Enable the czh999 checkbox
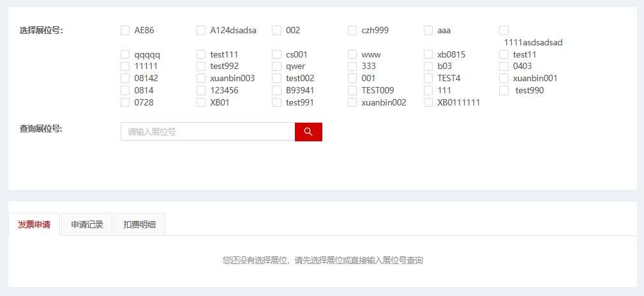The height and width of the screenshot is (296, 644). tap(352, 31)
